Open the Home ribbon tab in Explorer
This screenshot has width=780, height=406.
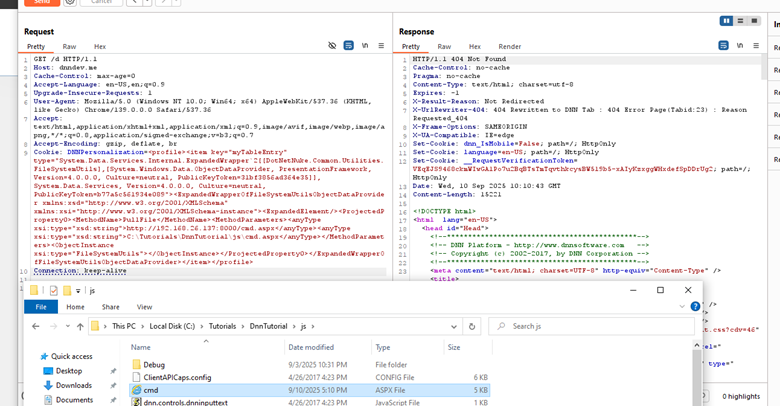76,307
